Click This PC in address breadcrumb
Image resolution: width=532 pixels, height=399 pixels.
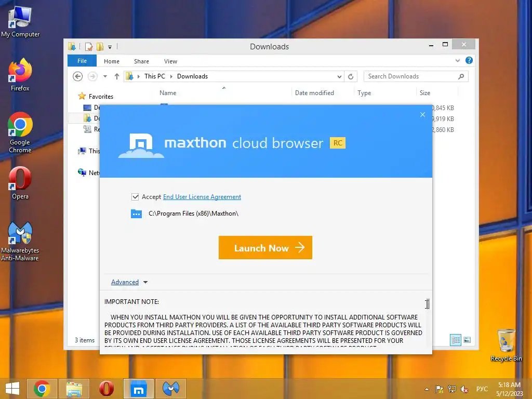coord(155,76)
